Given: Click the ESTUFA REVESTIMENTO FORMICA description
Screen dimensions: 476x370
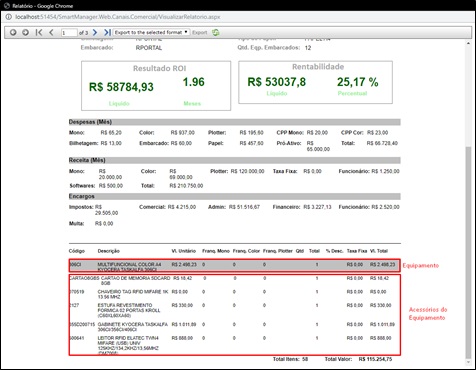Looking at the screenshot, I should pos(129,310).
